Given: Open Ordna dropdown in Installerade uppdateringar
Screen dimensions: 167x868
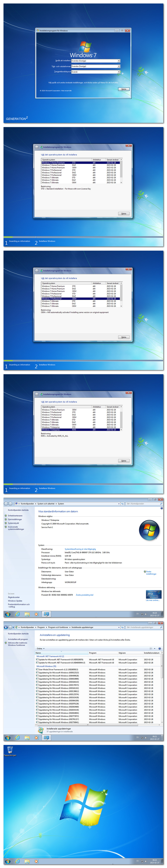Looking at the screenshot, I should (x=41, y=648).
